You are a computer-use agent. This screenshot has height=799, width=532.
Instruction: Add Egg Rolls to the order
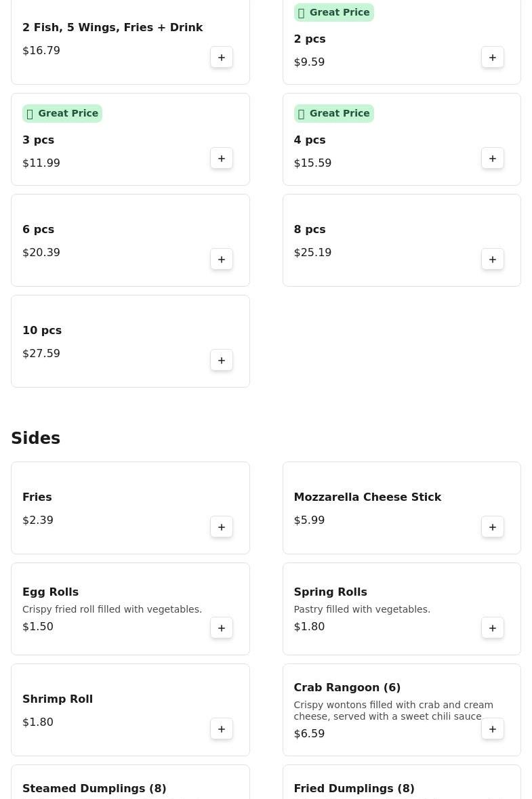pos(222,628)
